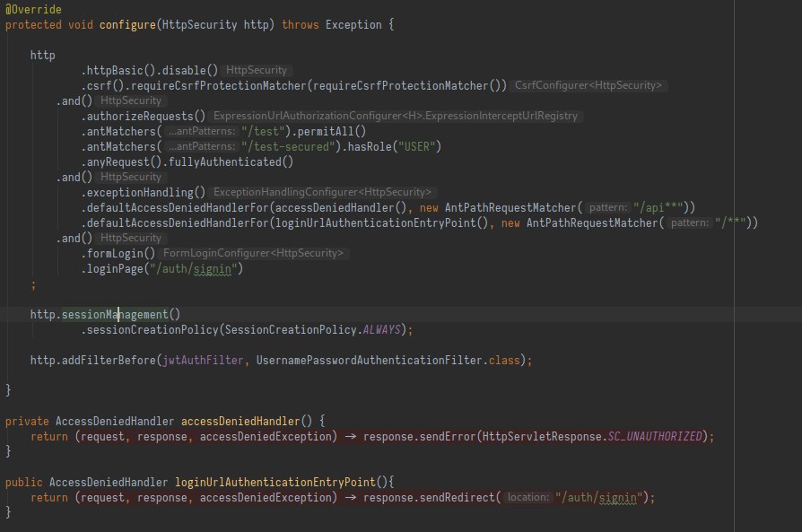The height and width of the screenshot is (532, 802).
Task: Click the CsrfConfigurer<HttpSecurity> inlay hint
Action: [x=588, y=85]
